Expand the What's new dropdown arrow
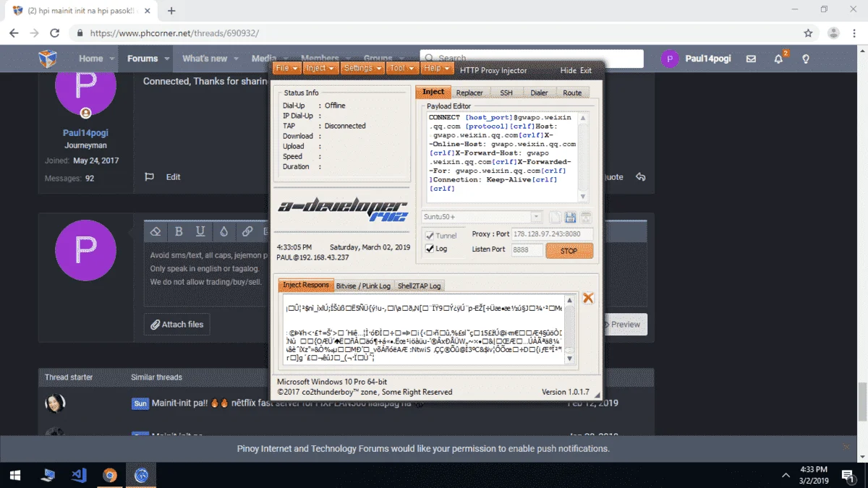This screenshot has height=488, width=868. click(x=237, y=59)
